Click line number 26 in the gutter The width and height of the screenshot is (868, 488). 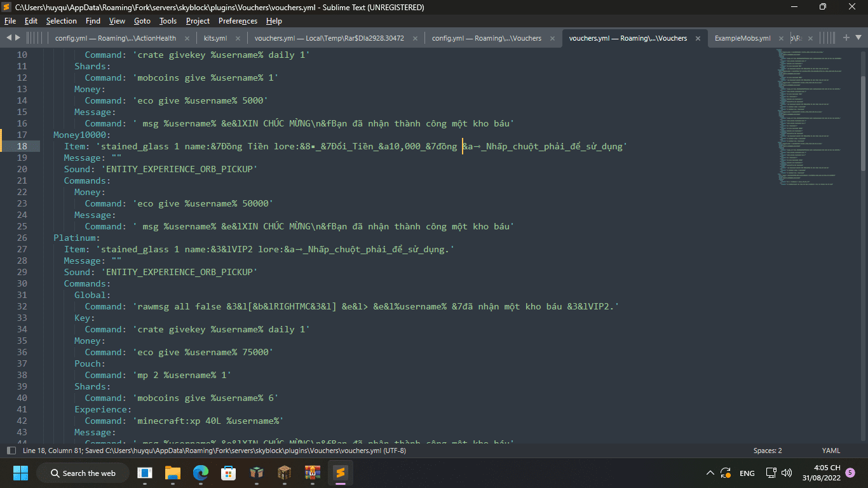pos(22,238)
